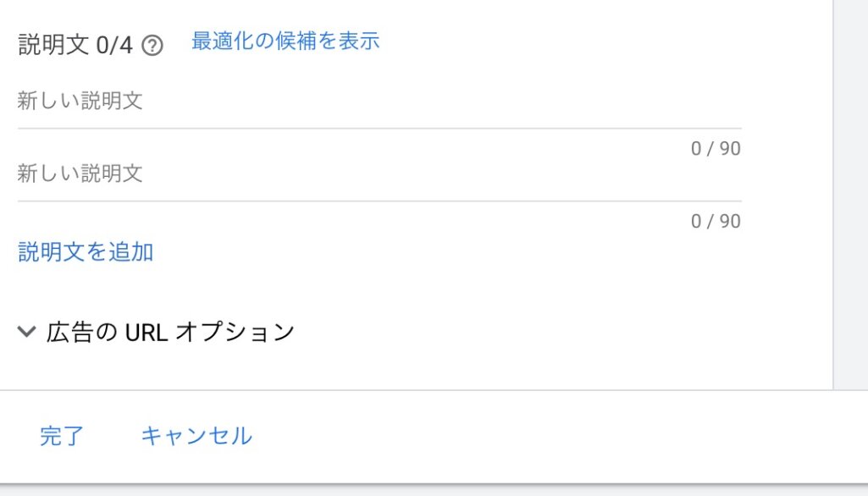Click the 説明文 0/4 heading label
The height and width of the screenshot is (496, 868).
(75, 45)
